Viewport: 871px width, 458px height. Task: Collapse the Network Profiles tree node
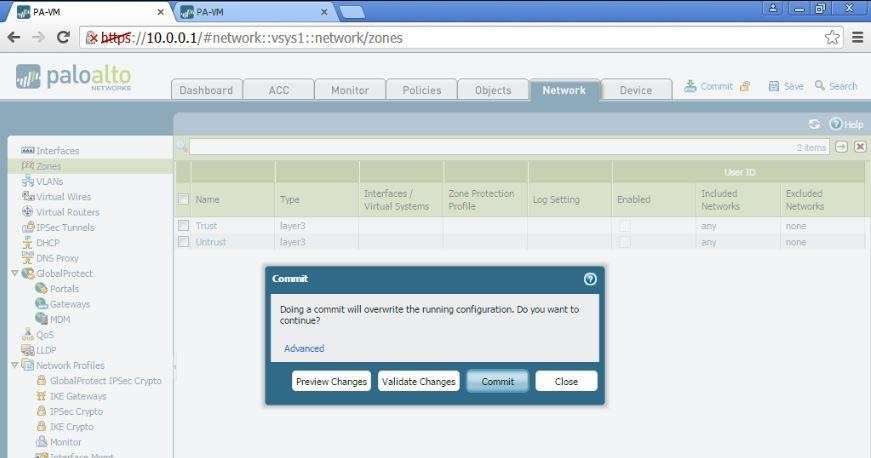(14, 365)
